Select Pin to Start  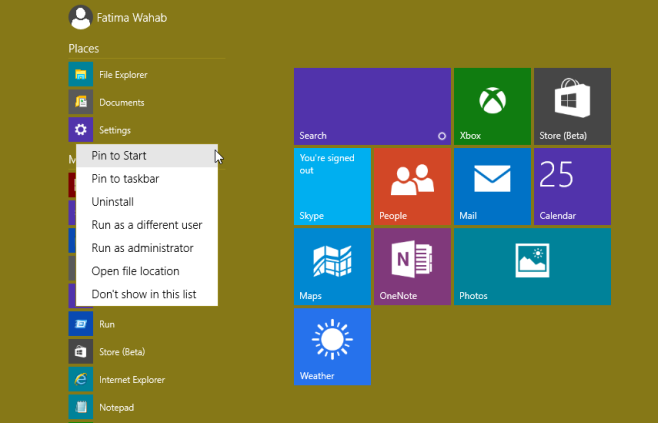coord(147,156)
